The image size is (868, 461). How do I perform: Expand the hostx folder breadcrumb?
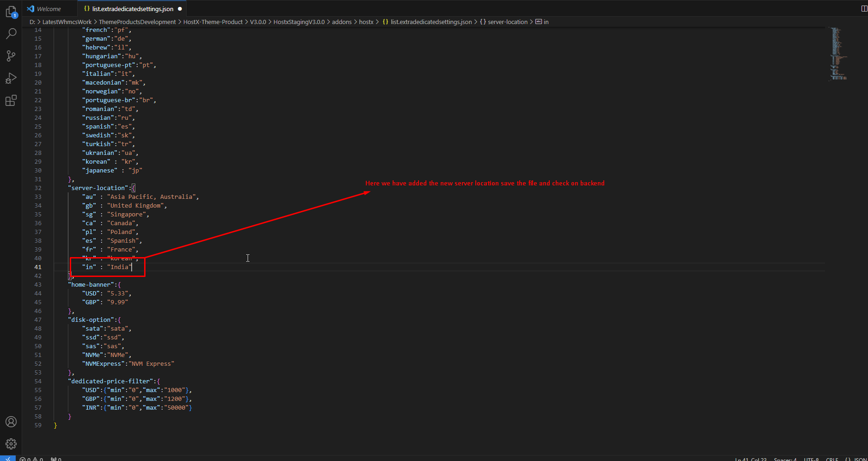click(x=366, y=22)
